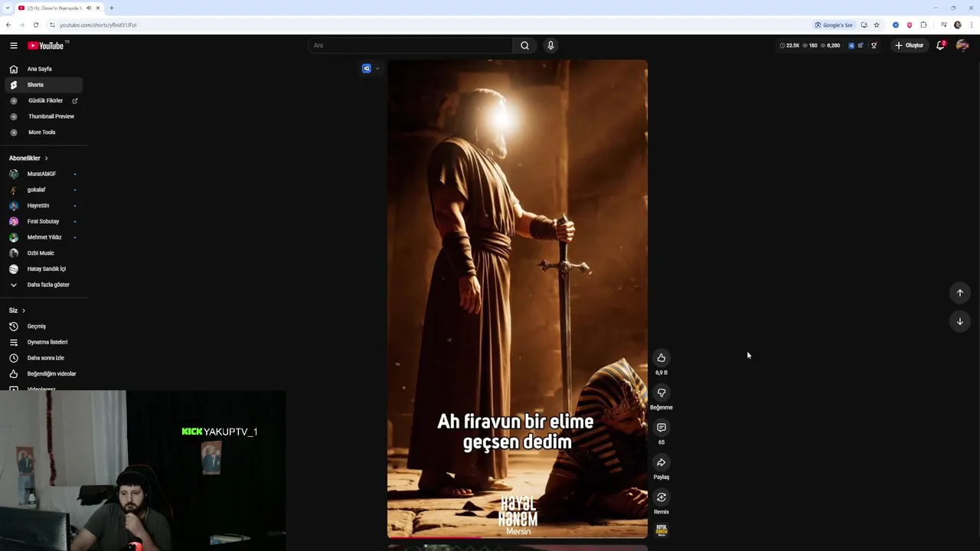Click the pink shield extension icon

coord(910,24)
